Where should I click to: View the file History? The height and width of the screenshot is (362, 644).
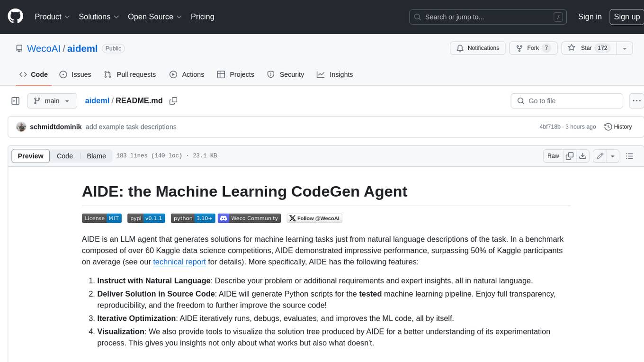618,127
